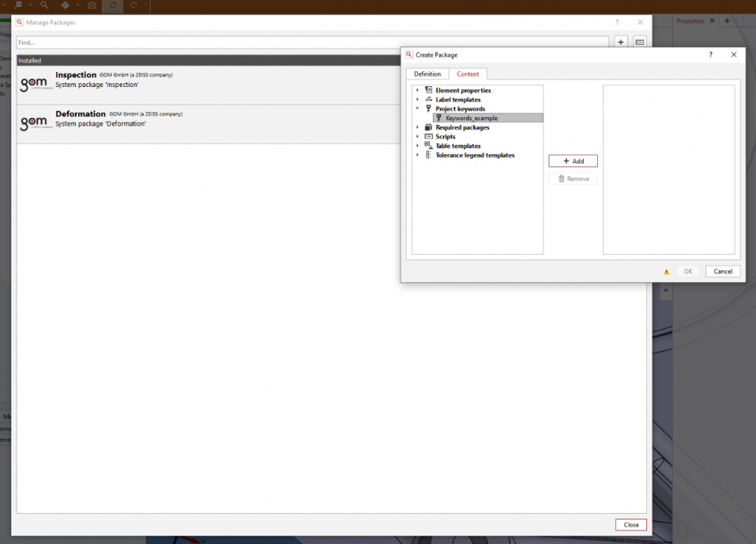
Task: Expand the Table templates tree node
Action: click(418, 145)
